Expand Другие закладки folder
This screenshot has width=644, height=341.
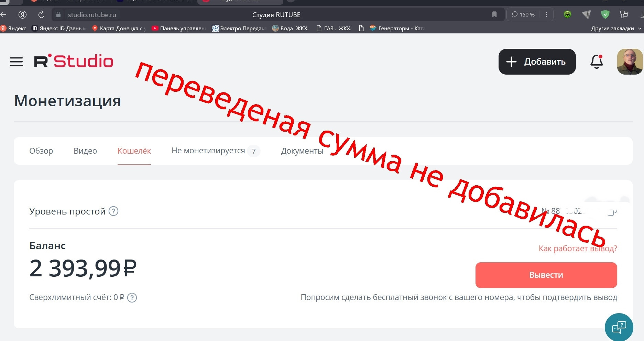click(x=616, y=28)
